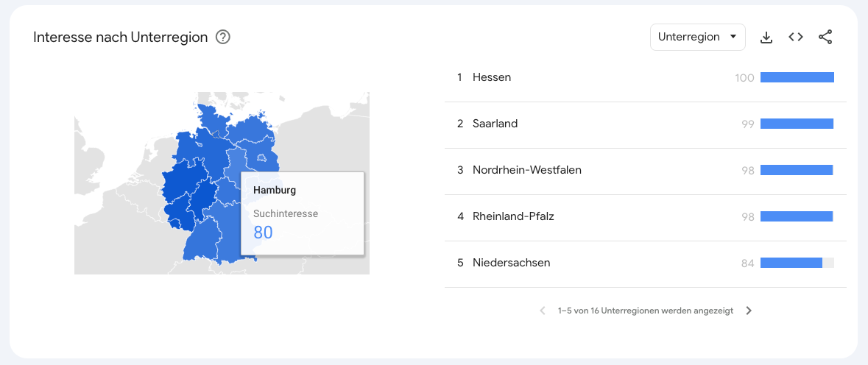This screenshot has width=868, height=365.
Task: Open Nordrhein-Westfalen region entry
Action: pyautogui.click(x=645, y=171)
